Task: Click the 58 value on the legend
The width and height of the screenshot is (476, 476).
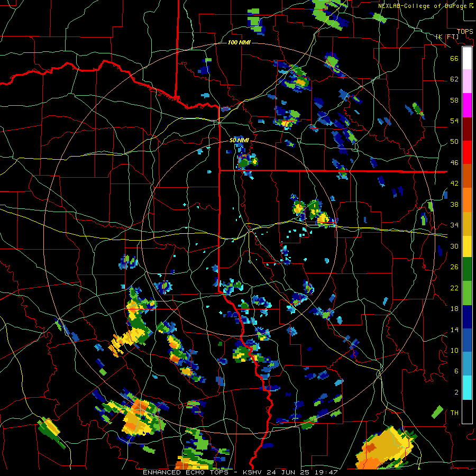Action: point(454,100)
